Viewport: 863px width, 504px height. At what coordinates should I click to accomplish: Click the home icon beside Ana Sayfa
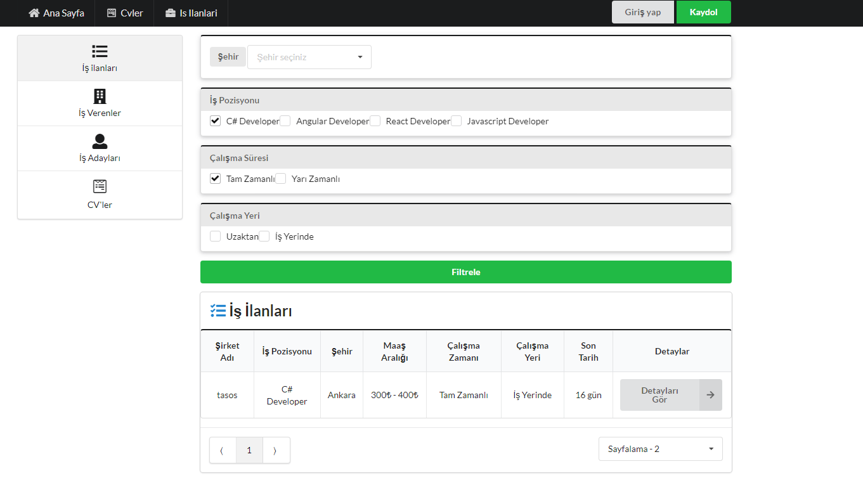34,13
